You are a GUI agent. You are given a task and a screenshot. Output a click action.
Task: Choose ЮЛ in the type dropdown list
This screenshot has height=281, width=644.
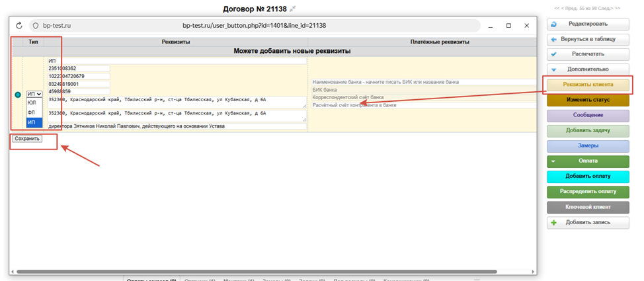coord(32,103)
